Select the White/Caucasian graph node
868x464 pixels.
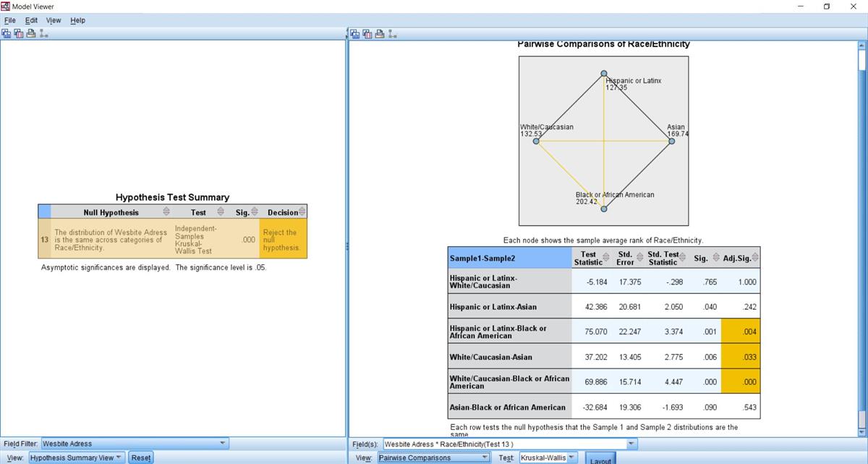tap(536, 141)
